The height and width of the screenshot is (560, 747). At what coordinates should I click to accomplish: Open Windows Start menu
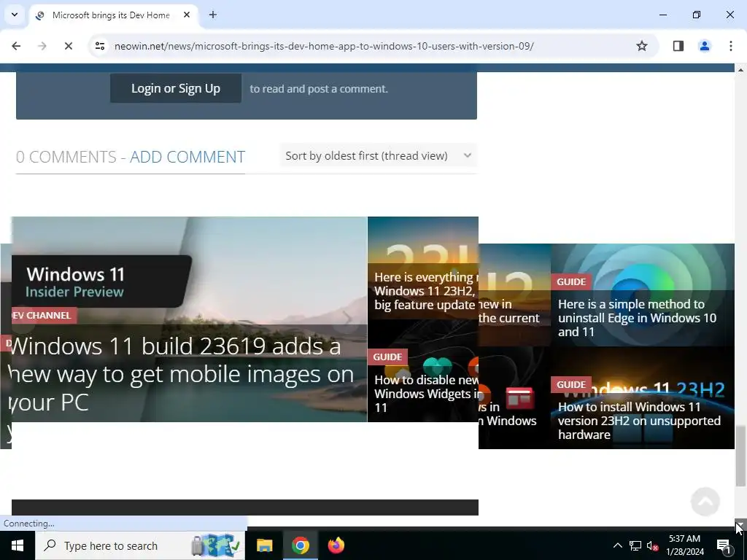pyautogui.click(x=18, y=545)
